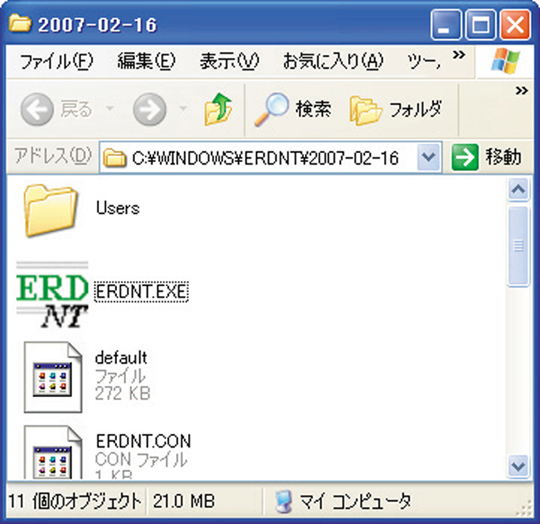This screenshot has width=540, height=524.
Task: Open the Favorites (お気に入り) menu
Action: coord(333,61)
